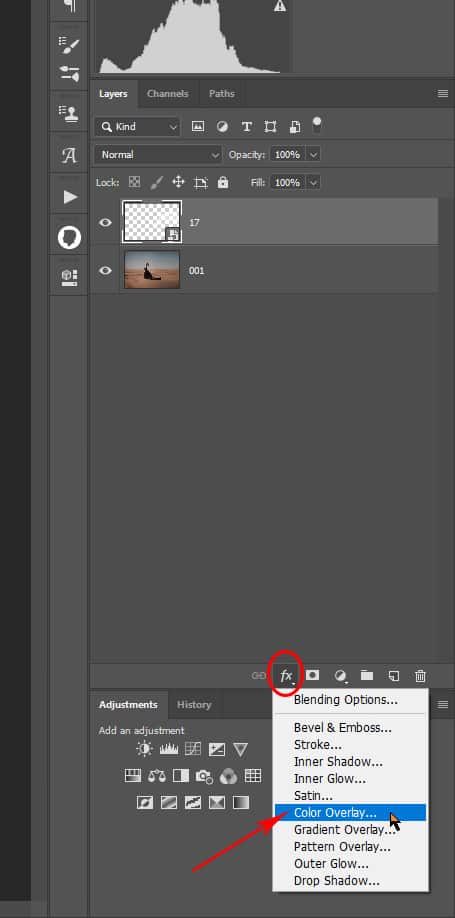The image size is (455, 918).
Task: Open the Character Styles panel icon
Action: [69, 155]
